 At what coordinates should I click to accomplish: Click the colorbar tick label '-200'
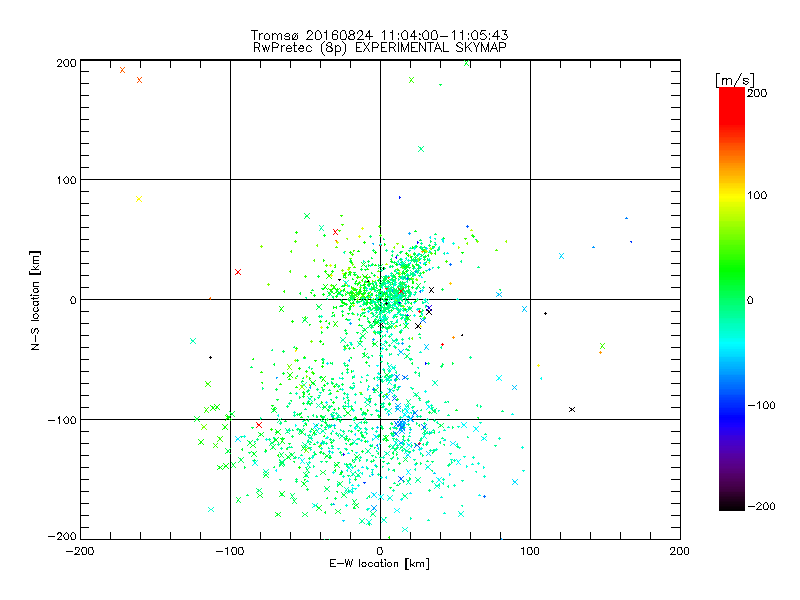click(761, 506)
